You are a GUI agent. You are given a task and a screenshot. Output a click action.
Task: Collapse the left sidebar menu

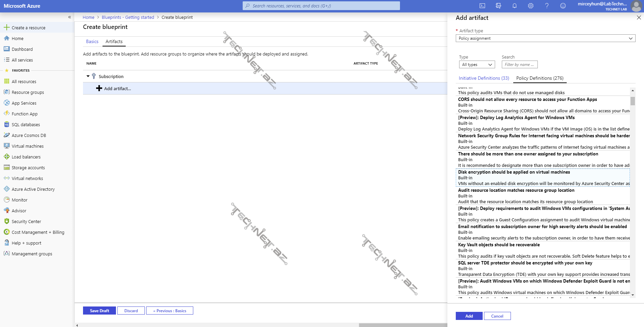click(x=70, y=17)
